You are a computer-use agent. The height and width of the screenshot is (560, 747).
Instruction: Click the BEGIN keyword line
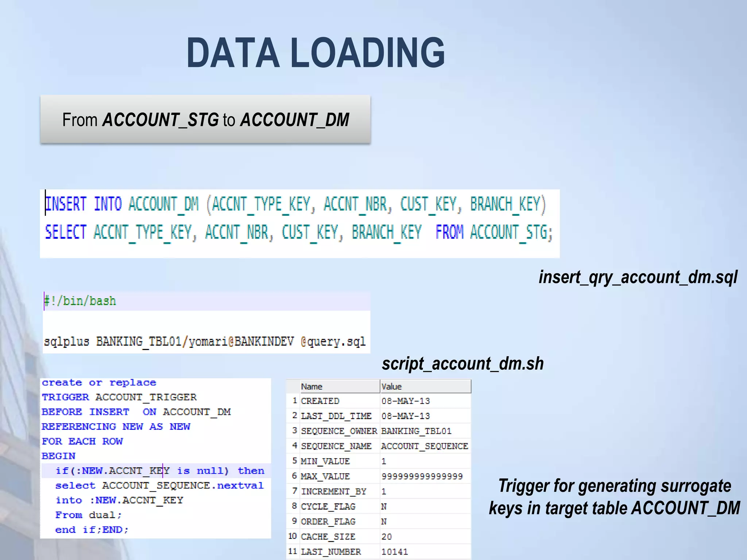click(x=59, y=456)
